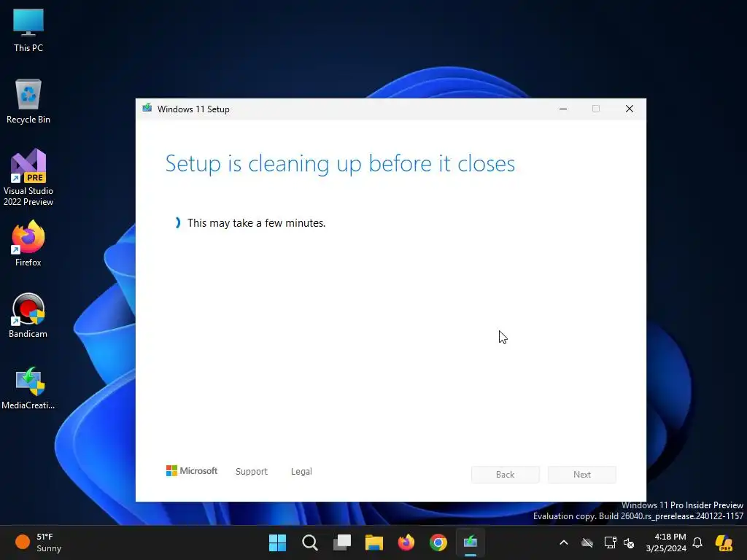Open the MediaCreationTool desktop icon
747x560 pixels.
coord(28,388)
